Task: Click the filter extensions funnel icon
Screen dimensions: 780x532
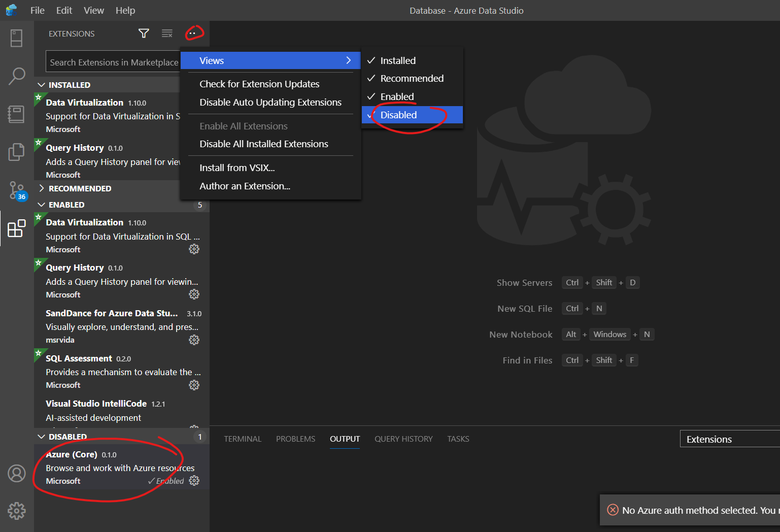Action: pyautogui.click(x=144, y=33)
